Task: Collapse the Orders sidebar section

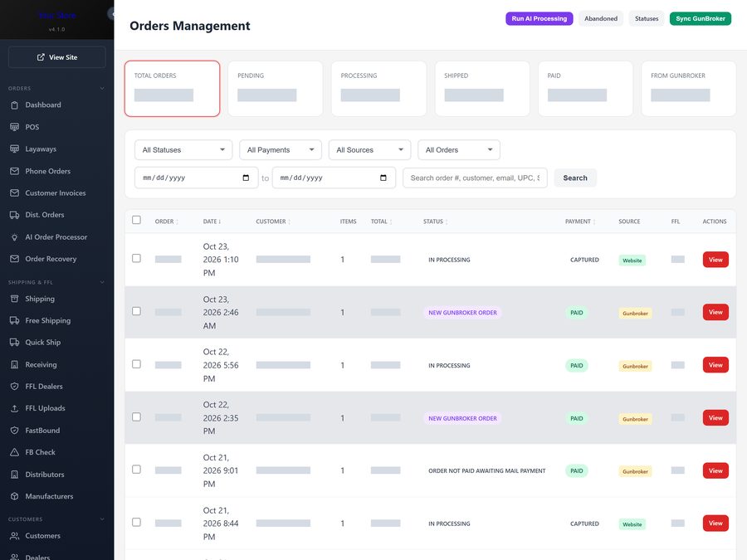Action: [x=102, y=89]
